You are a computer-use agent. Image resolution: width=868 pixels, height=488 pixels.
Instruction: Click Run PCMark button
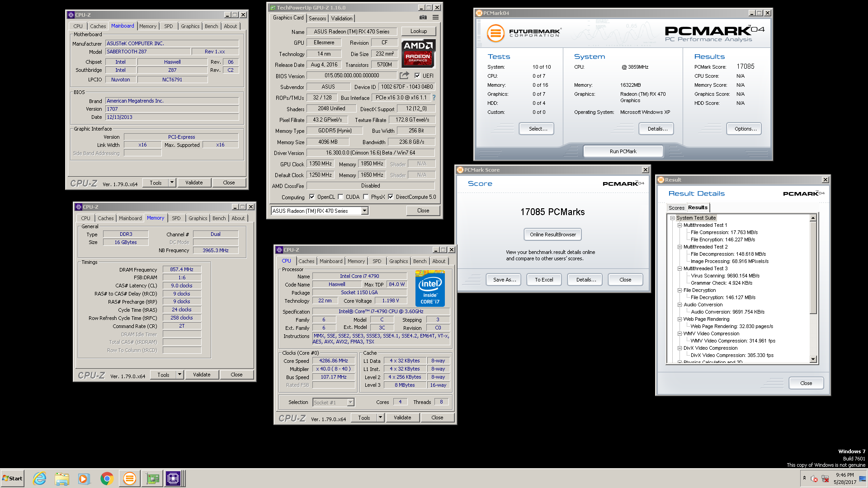tap(623, 151)
